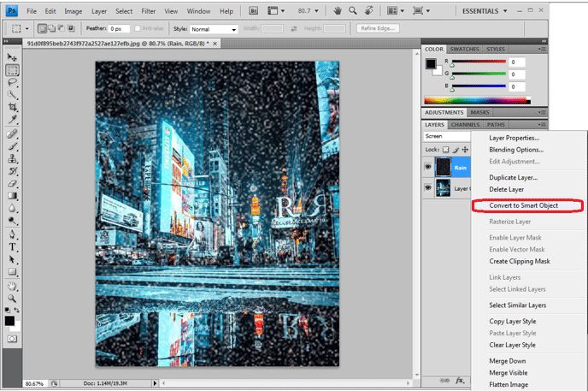Click the Hand tool in top bar
588x391 pixels.
(339, 11)
